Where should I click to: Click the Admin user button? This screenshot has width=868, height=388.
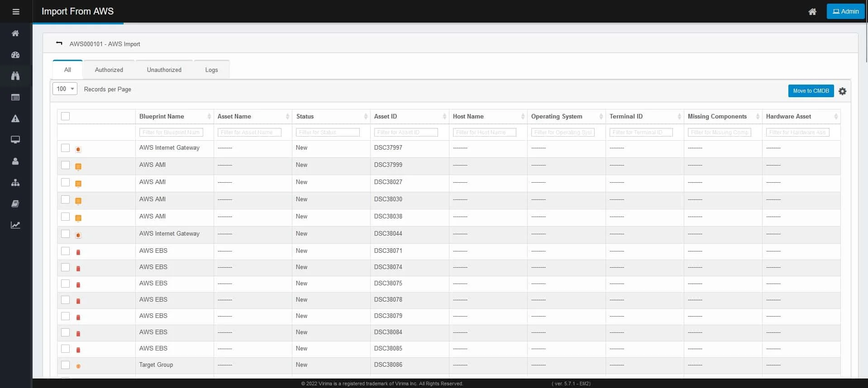tap(845, 12)
